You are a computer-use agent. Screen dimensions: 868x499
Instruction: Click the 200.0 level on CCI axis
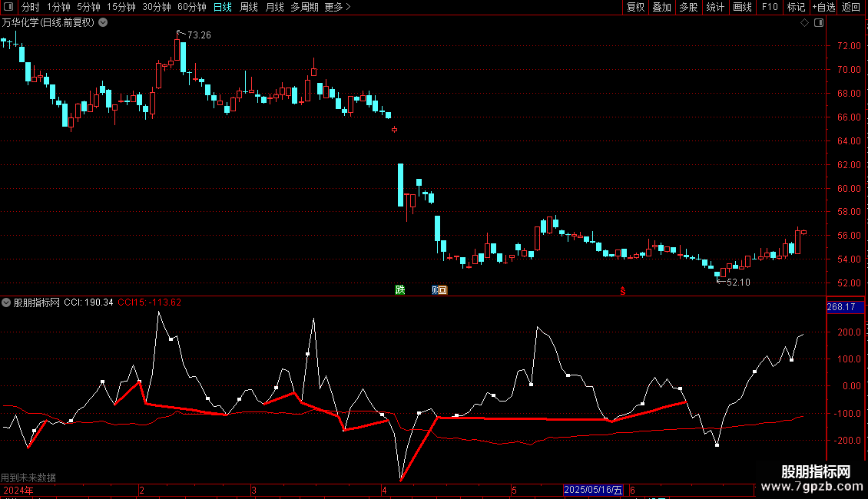849,332
